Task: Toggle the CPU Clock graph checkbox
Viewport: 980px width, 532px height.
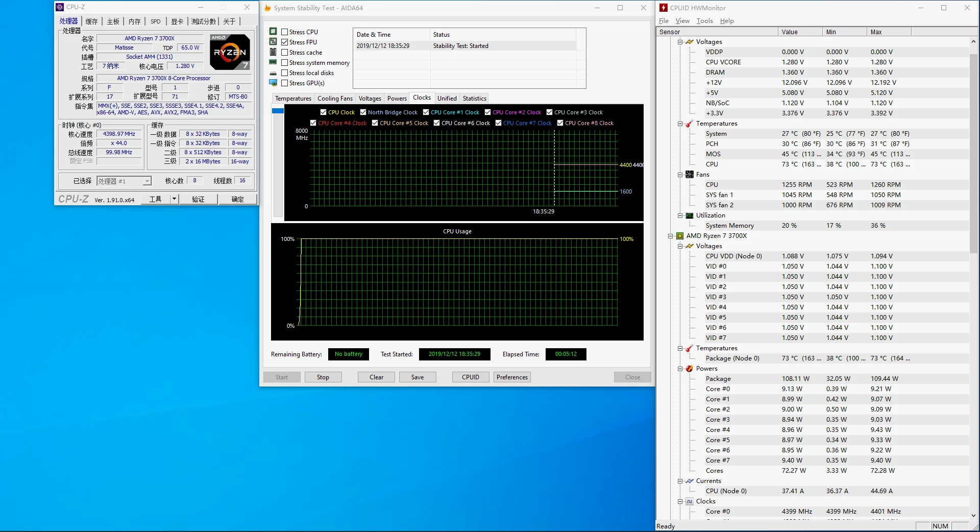Action: (323, 112)
